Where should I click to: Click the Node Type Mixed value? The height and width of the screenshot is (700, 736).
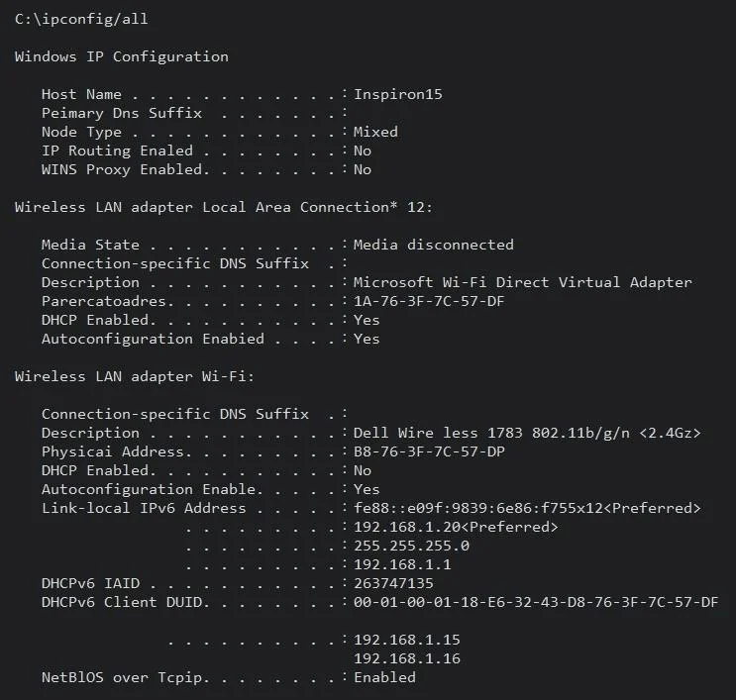tap(375, 132)
